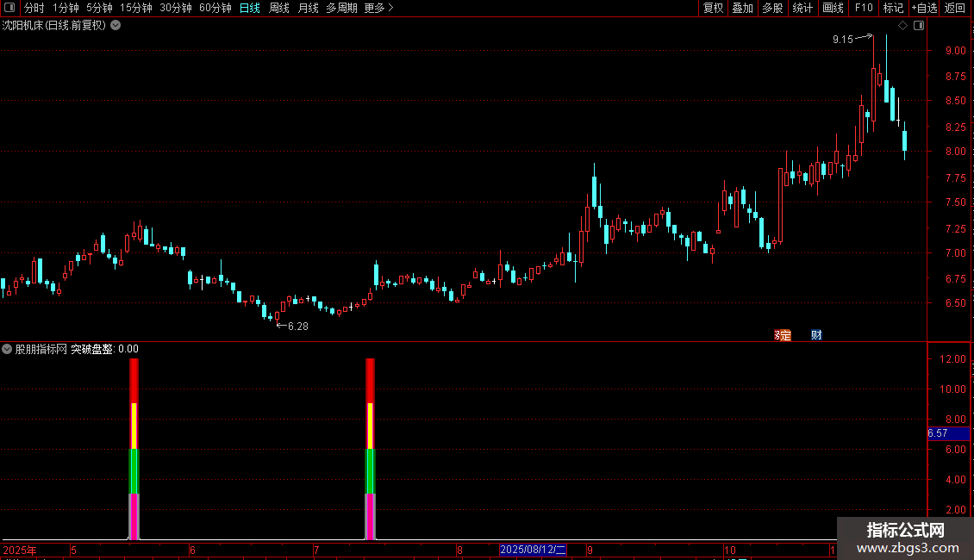Click the 复权 adjustment button

click(x=713, y=8)
